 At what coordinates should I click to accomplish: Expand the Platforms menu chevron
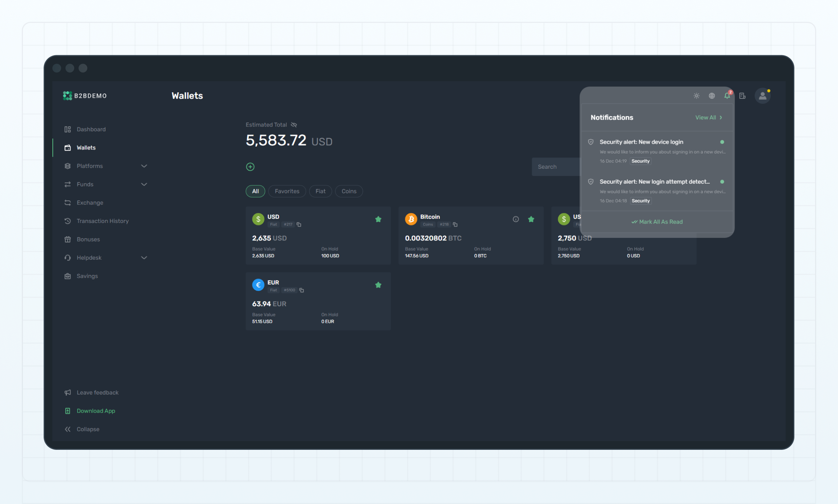(x=144, y=166)
